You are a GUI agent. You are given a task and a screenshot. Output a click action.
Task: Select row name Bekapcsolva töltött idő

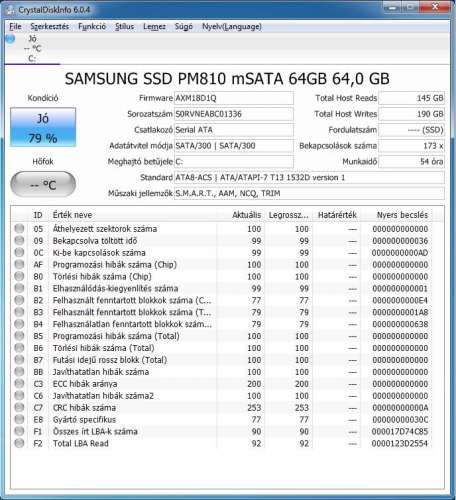click(x=95, y=241)
